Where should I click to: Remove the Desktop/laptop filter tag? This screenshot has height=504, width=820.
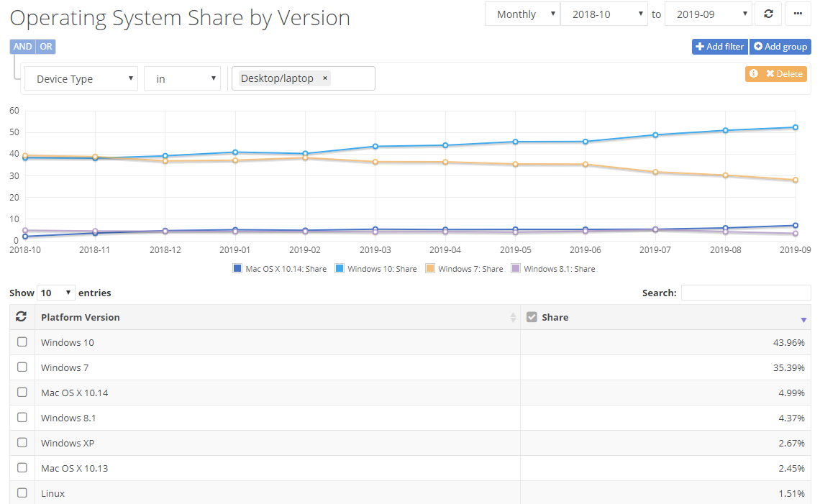[x=324, y=78]
